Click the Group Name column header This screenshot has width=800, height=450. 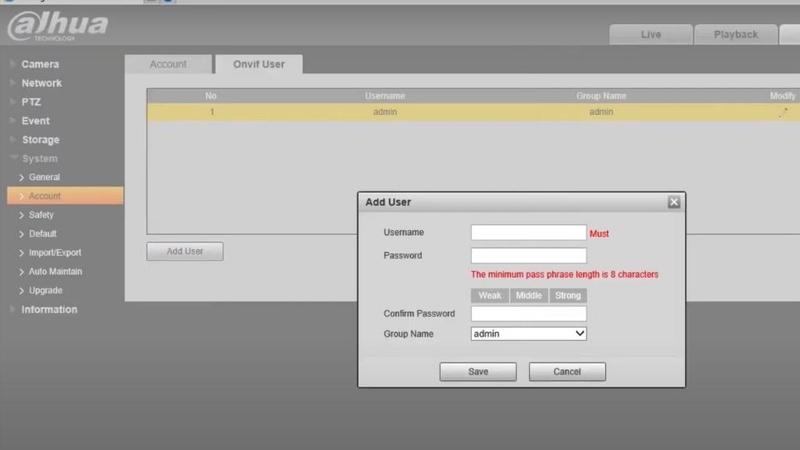601,96
